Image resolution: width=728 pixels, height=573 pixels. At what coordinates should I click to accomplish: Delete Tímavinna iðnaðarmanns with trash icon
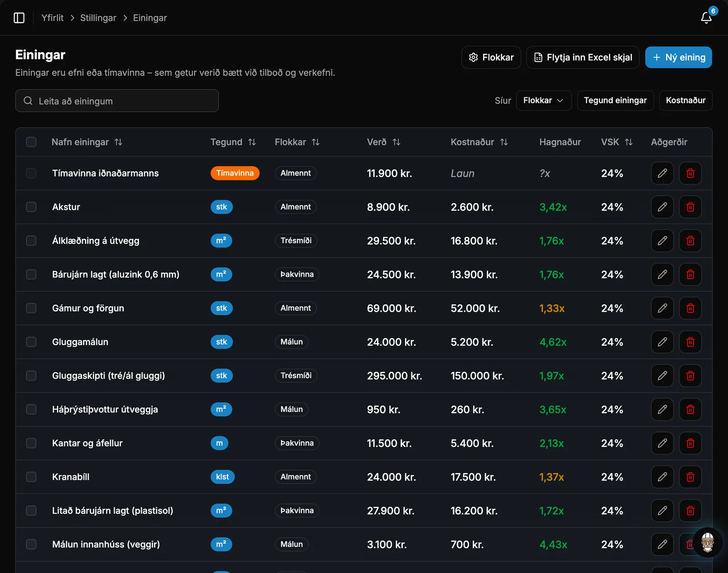tap(690, 173)
